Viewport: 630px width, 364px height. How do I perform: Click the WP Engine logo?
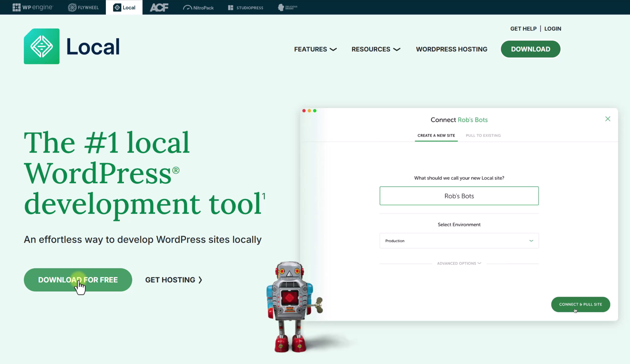pos(33,7)
